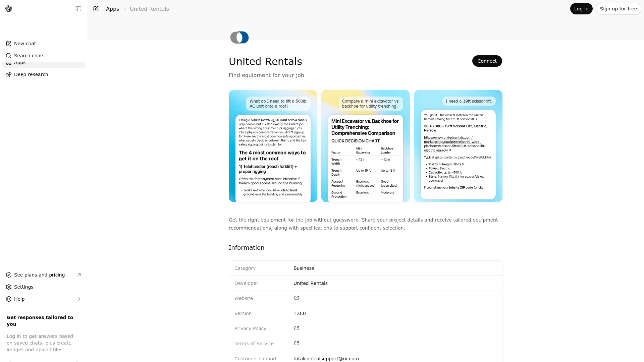Open the Website external link icon
The width and height of the screenshot is (644, 362).
coord(297,298)
